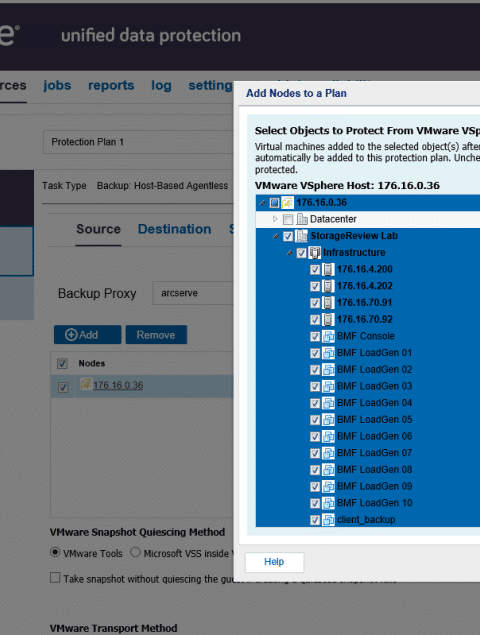Click the Infrastructure cluster icon
The width and height of the screenshot is (480, 635).
coord(315,253)
